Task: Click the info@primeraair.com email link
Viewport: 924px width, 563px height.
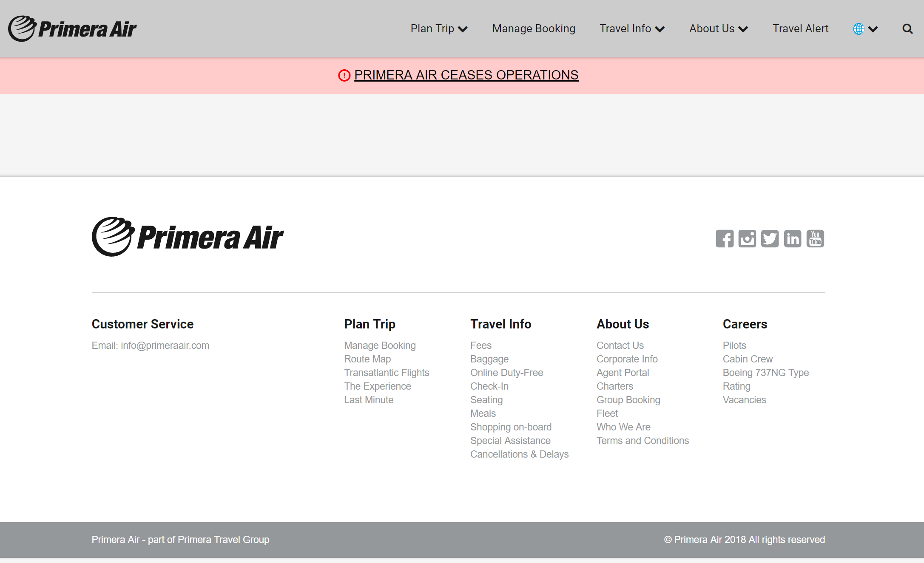Action: [165, 345]
